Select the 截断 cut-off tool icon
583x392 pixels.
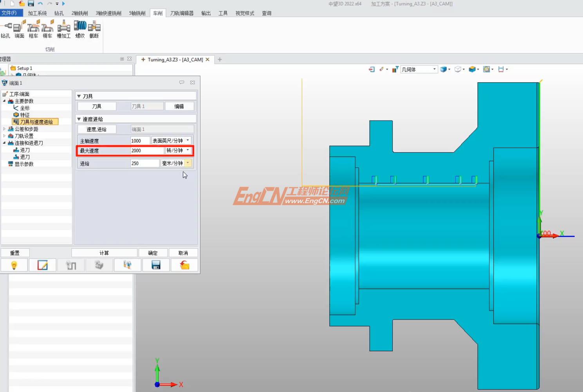pos(94,29)
